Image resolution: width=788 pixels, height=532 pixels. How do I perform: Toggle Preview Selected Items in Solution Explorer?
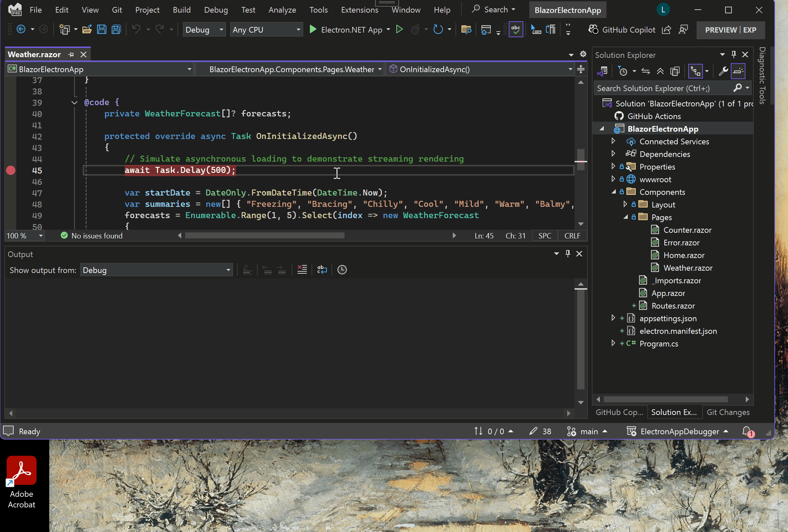pyautogui.click(x=738, y=71)
